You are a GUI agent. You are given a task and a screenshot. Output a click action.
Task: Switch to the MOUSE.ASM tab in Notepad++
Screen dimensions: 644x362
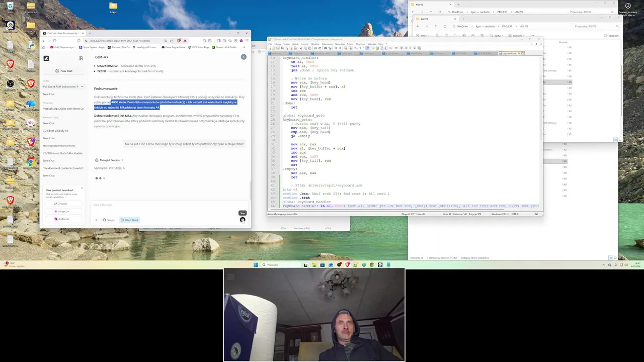tap(485, 53)
